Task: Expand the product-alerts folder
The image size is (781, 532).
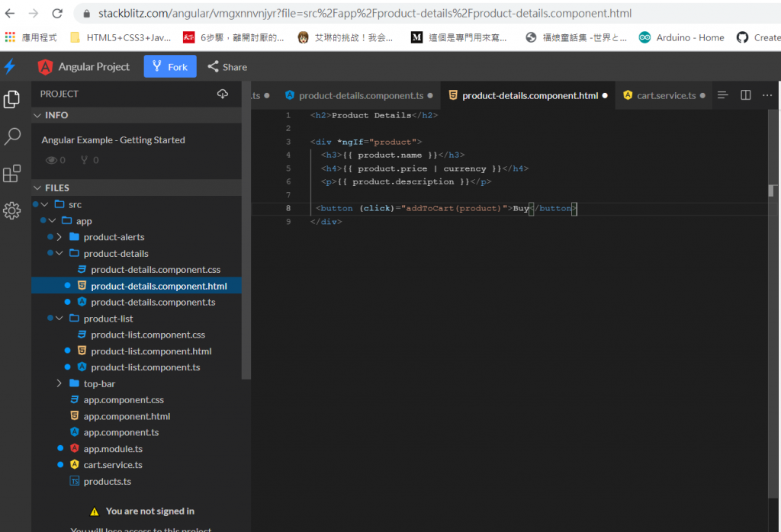Action: (x=59, y=237)
